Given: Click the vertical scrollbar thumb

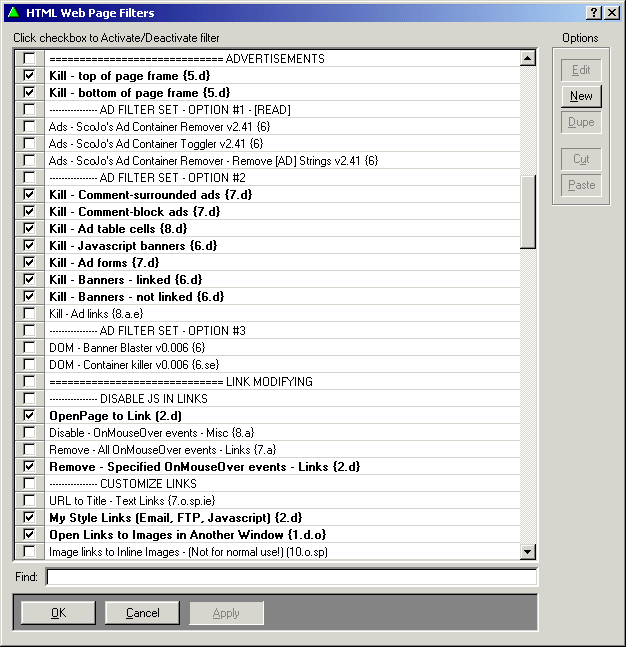Looking at the screenshot, I should point(528,210).
